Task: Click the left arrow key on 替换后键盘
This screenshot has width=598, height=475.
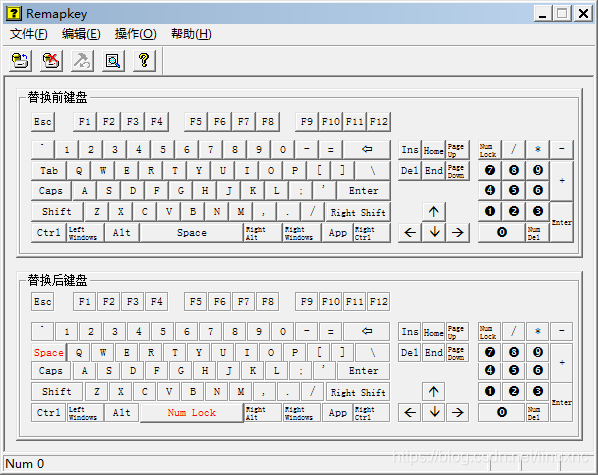Action: (410, 412)
